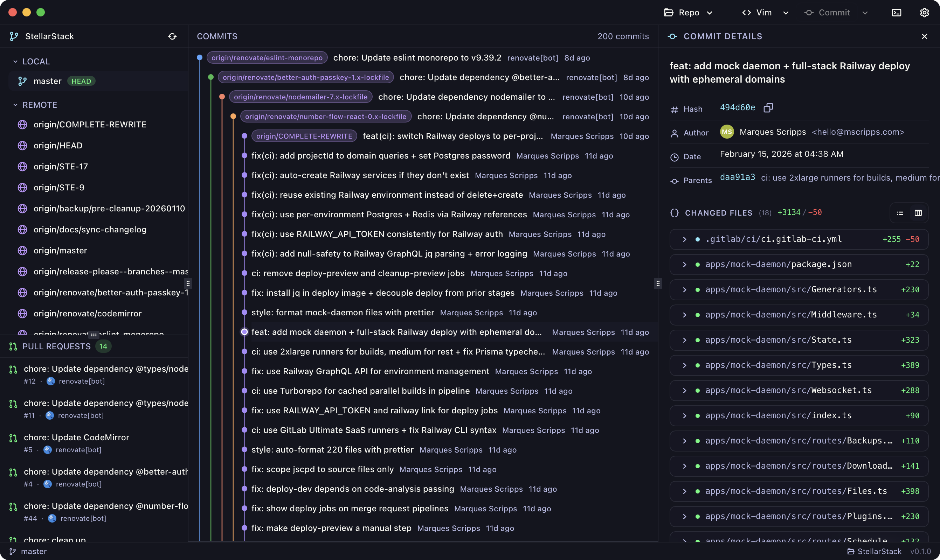Expand the apps/mock-daemon/package.json file diff
The image size is (940, 560).
point(684,264)
